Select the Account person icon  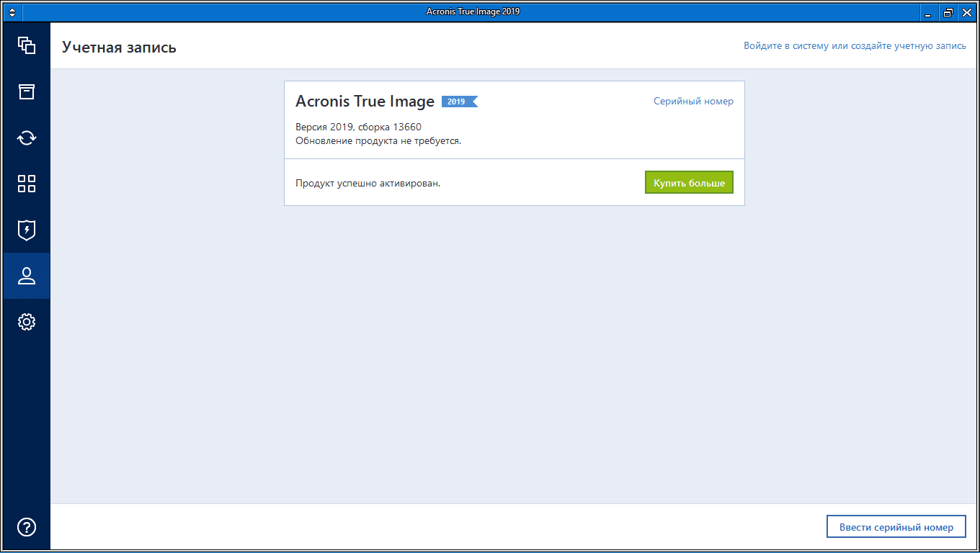coord(27,276)
